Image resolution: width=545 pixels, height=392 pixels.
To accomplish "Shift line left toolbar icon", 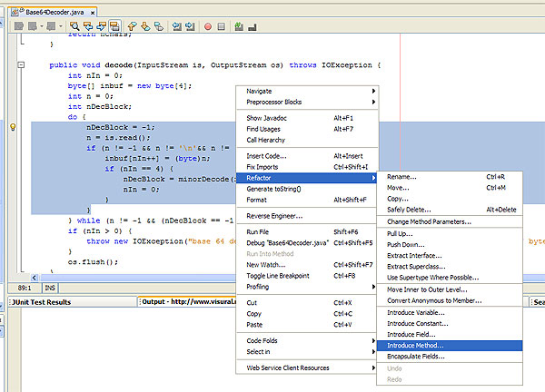I will pos(177,26).
